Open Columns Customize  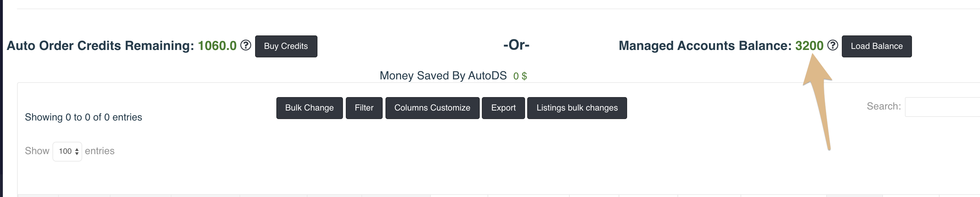(432, 108)
